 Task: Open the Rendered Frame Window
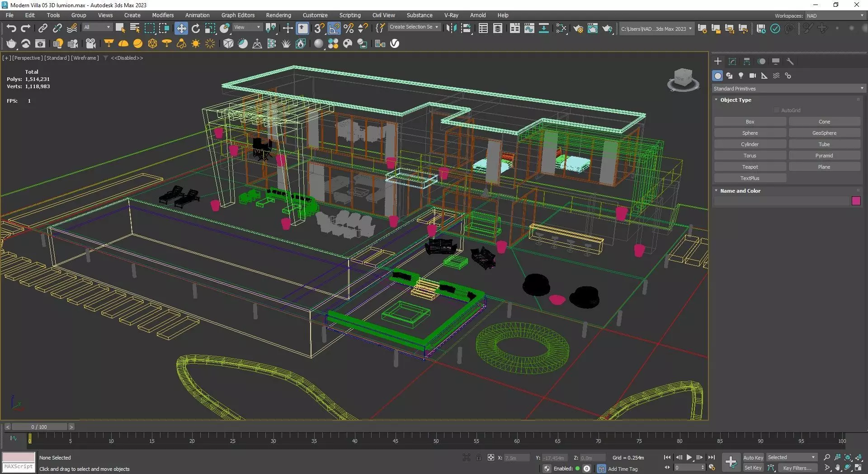point(593,28)
